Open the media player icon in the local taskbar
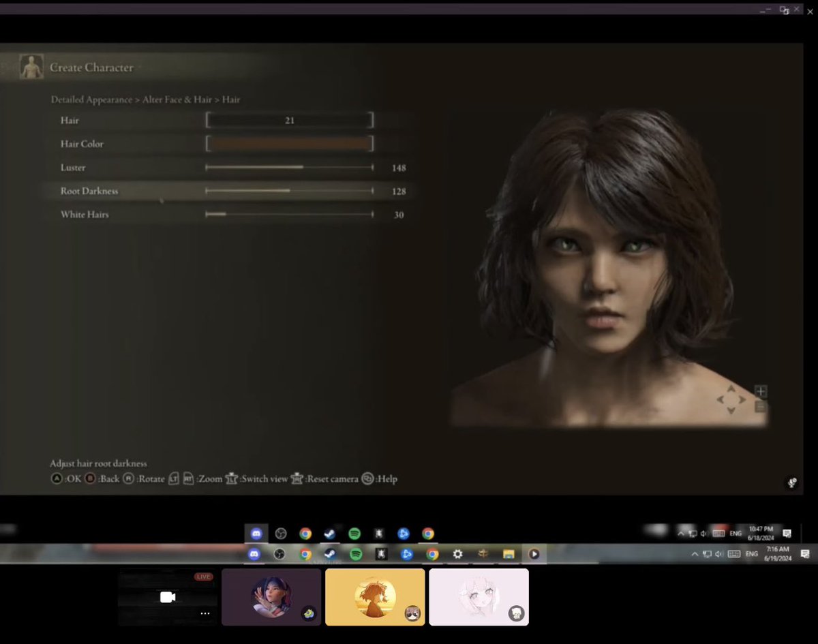The width and height of the screenshot is (818, 644). [534, 554]
